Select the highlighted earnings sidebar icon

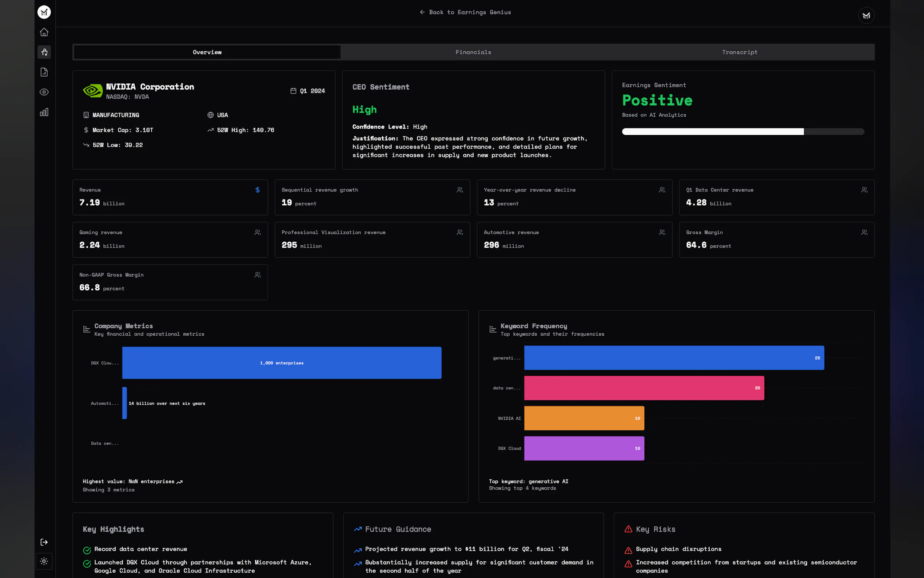[x=44, y=52]
